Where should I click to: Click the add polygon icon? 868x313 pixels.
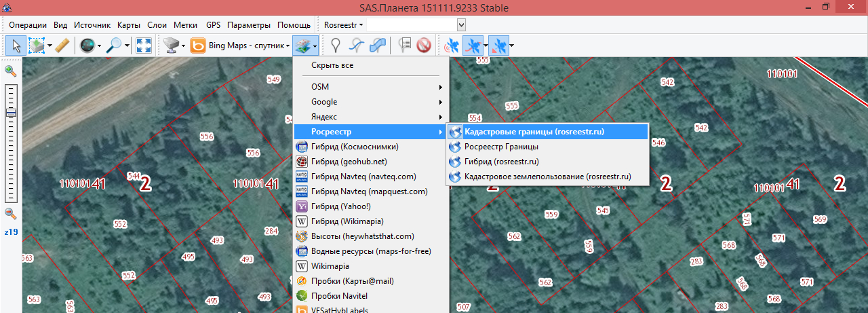point(378,46)
